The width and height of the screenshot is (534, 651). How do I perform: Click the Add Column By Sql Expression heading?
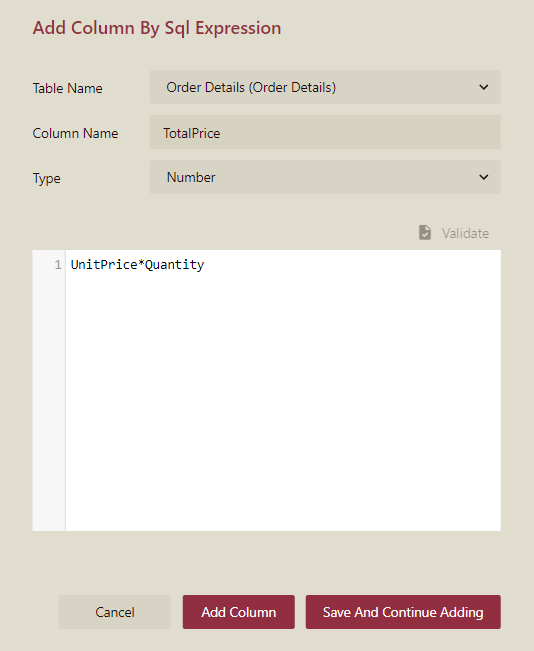[157, 28]
